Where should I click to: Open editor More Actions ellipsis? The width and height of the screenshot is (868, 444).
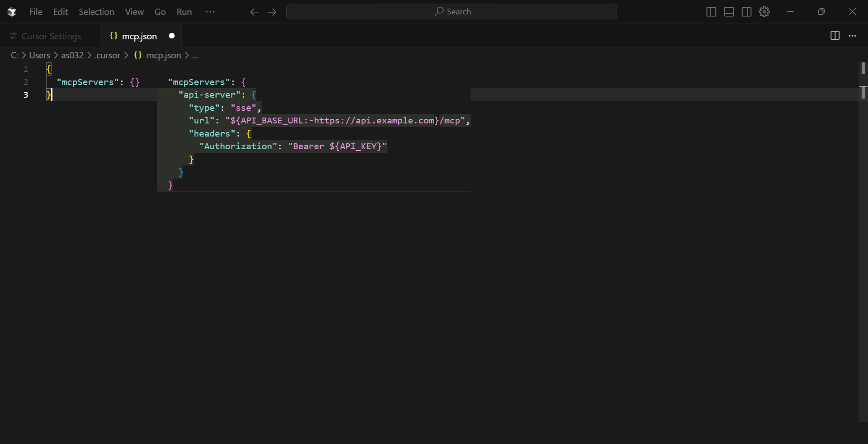pyautogui.click(x=852, y=36)
